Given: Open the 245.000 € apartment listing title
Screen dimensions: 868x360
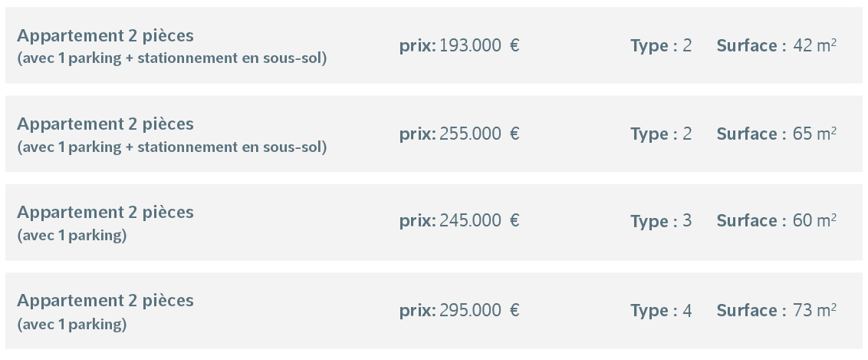Looking at the screenshot, I should point(105,212).
